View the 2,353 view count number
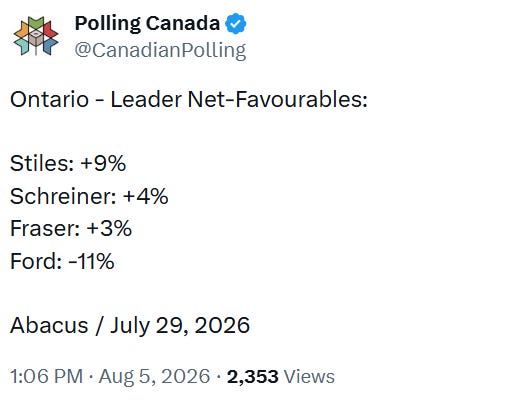Screen dimensions: 511x400 [252, 377]
